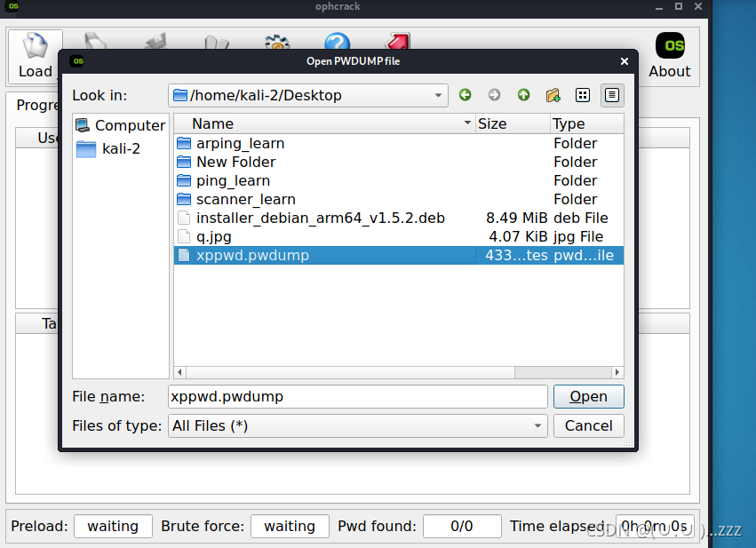Click the grey forward arrow icon
Screen dimensions: 756x548
coord(494,95)
